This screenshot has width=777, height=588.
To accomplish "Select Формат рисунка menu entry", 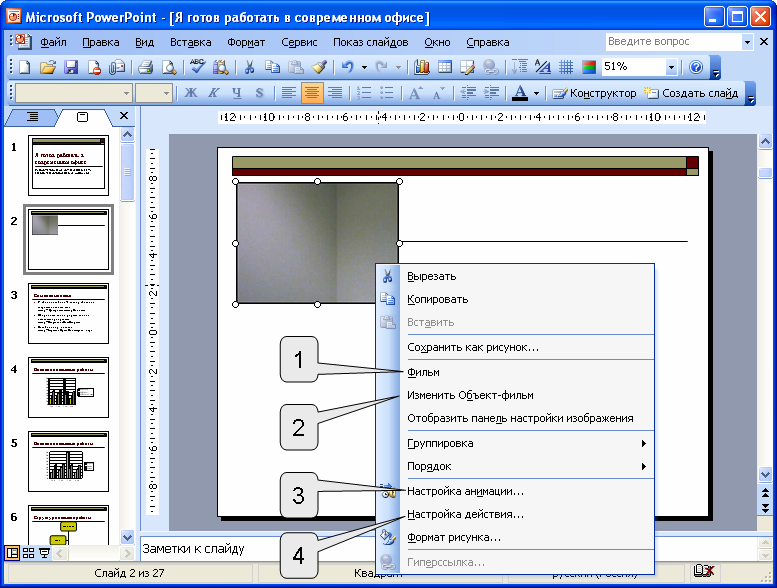I will point(515,537).
